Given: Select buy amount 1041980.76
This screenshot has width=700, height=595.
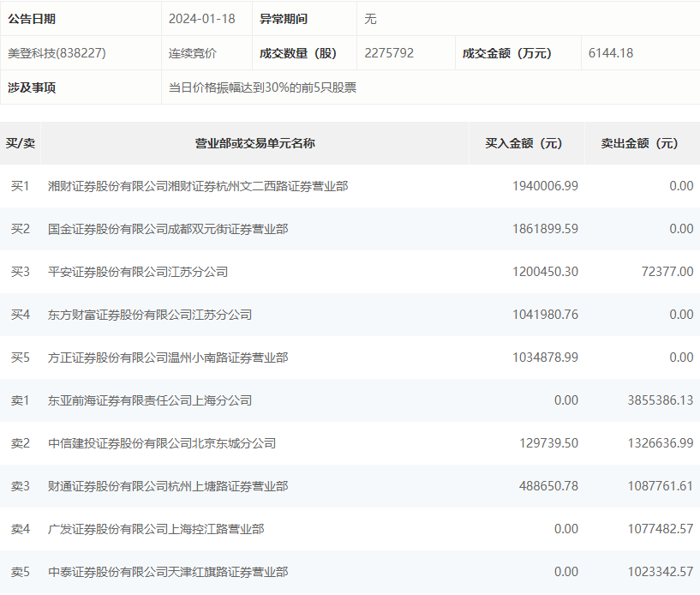Looking at the screenshot, I should click(545, 315).
